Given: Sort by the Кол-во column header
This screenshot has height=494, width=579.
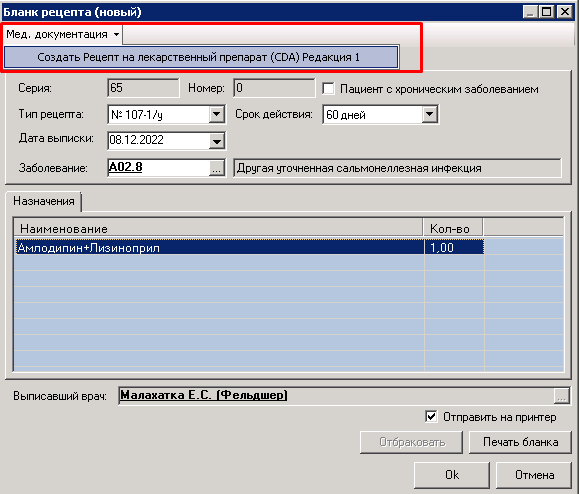Looking at the screenshot, I should click(453, 228).
